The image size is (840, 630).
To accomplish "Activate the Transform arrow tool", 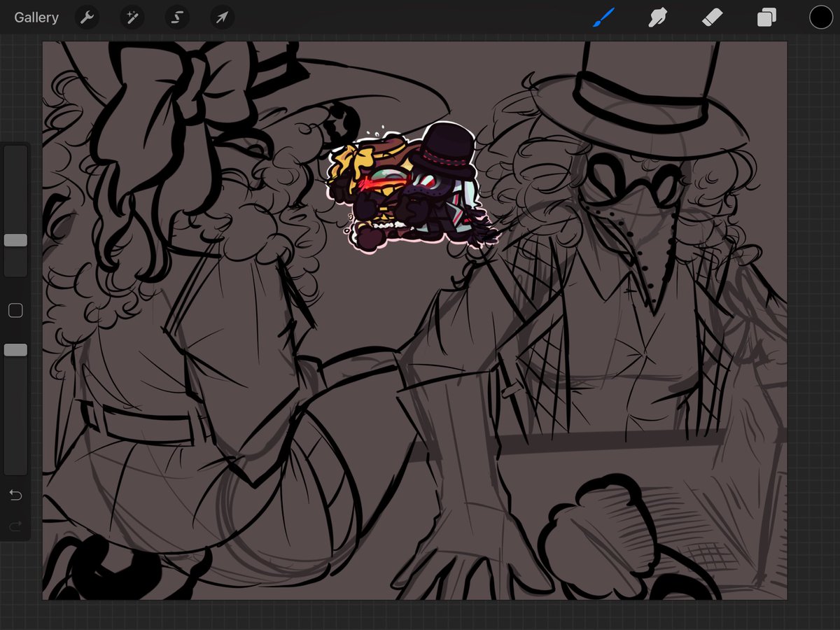I will [x=222, y=17].
